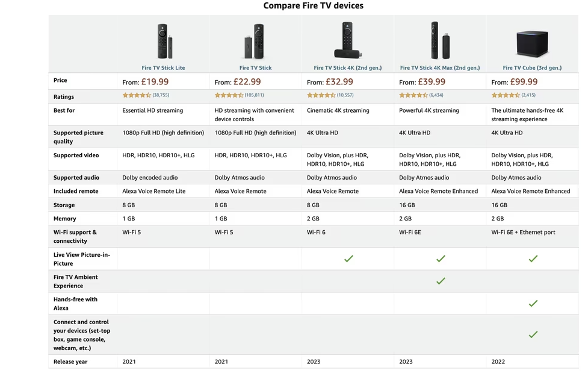The image size is (588, 376).
Task: Click the Fire TV Stick product image
Action: point(255,41)
